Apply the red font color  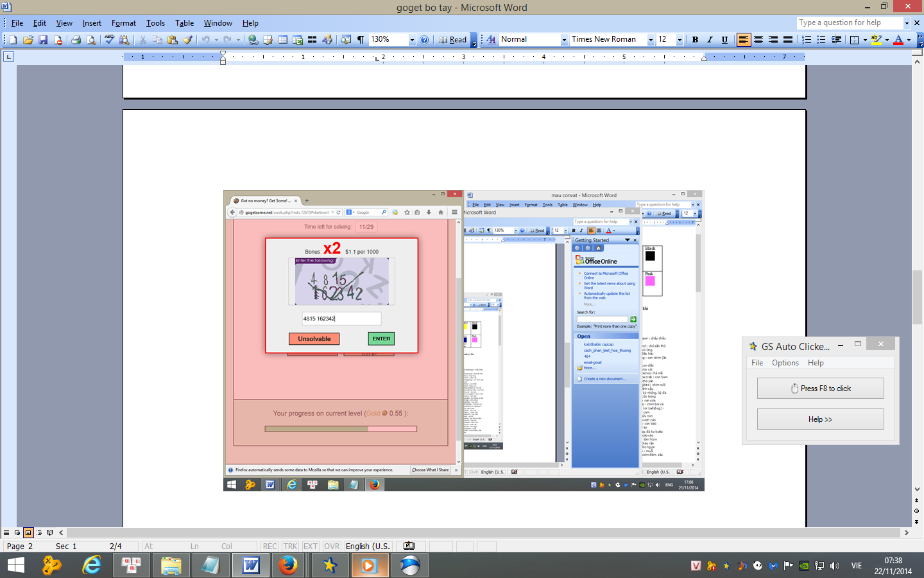(x=898, y=40)
